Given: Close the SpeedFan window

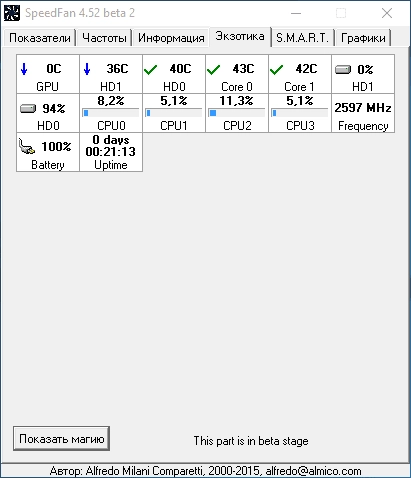Looking at the screenshot, I should [x=387, y=13].
